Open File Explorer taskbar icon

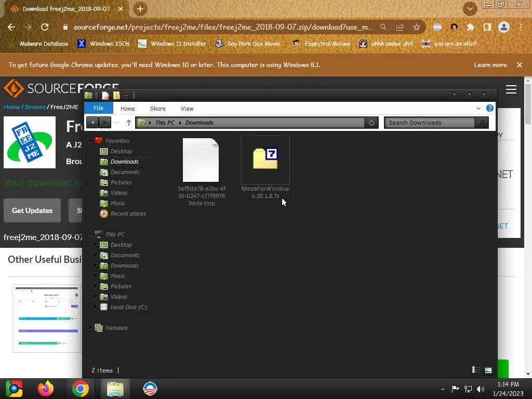(115, 389)
